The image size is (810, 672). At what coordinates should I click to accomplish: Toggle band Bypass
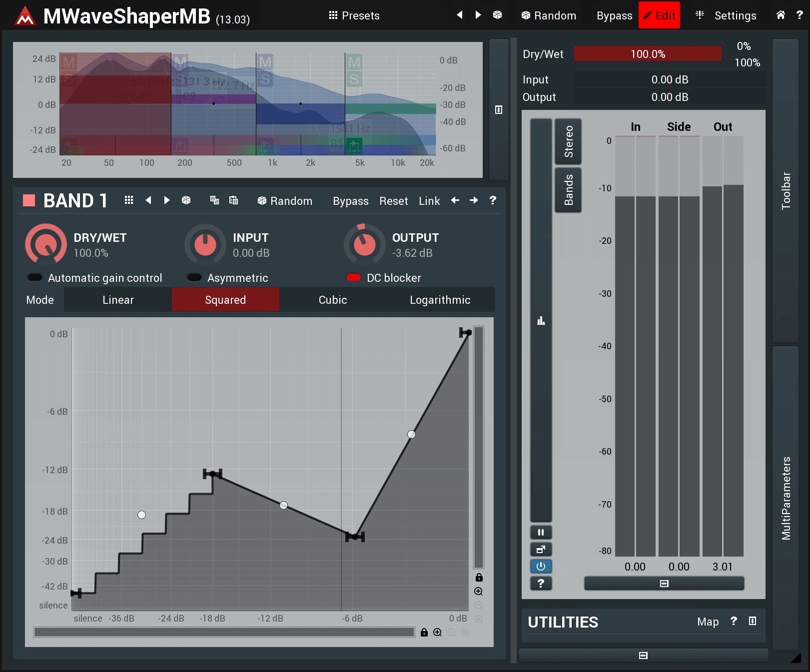pos(351,201)
